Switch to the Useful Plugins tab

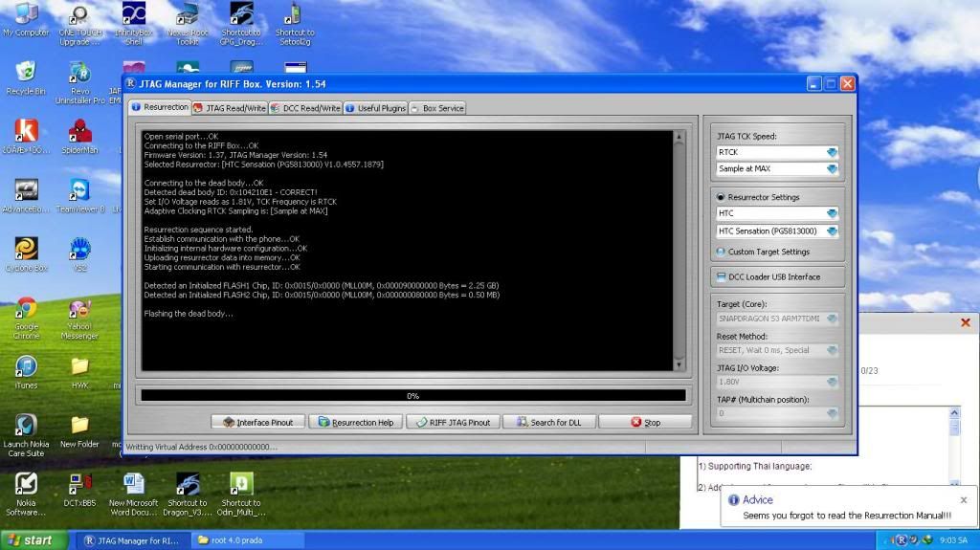tap(375, 108)
